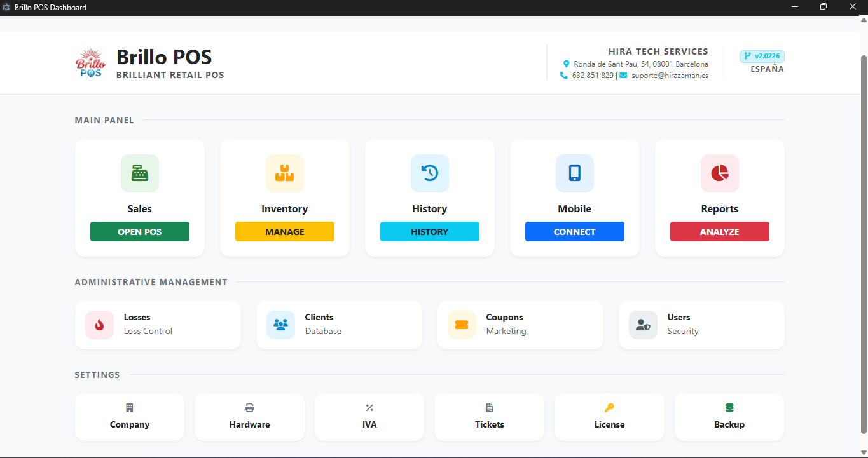Viewport: 868px width, 458px height.
Task: Click the OPEN POS button
Action: pyautogui.click(x=140, y=232)
